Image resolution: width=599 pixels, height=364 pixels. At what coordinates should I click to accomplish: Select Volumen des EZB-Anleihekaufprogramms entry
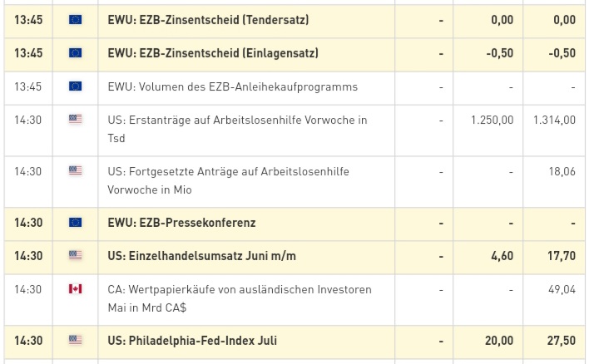pyautogui.click(x=232, y=86)
